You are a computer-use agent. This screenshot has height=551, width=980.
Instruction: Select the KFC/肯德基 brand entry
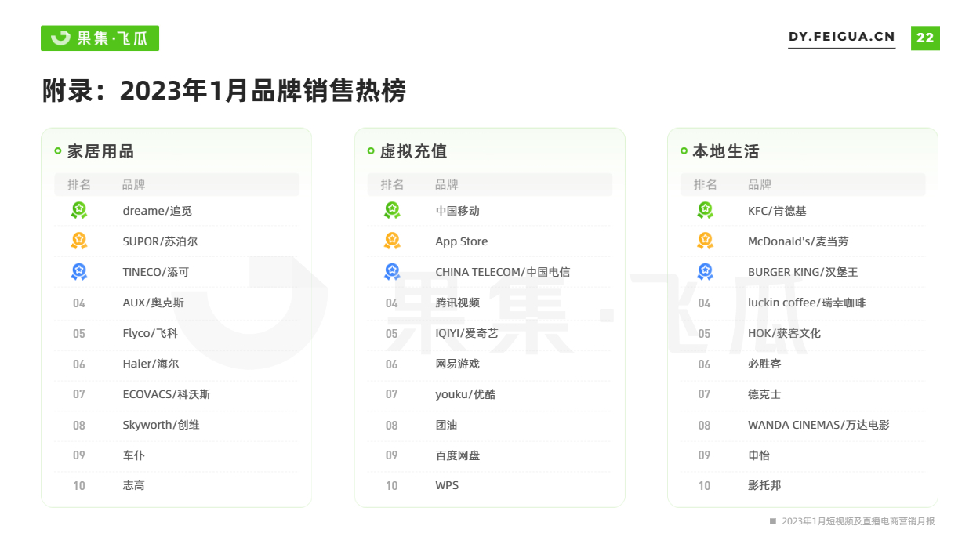point(777,211)
